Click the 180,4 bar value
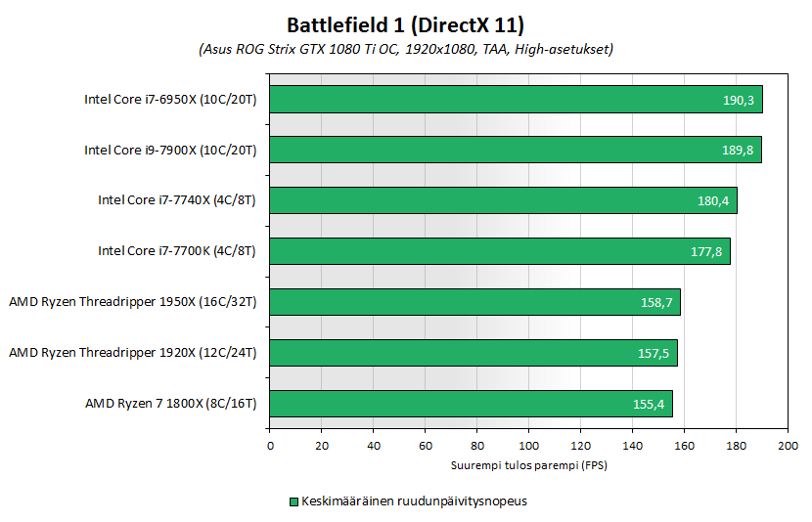 coord(713,200)
